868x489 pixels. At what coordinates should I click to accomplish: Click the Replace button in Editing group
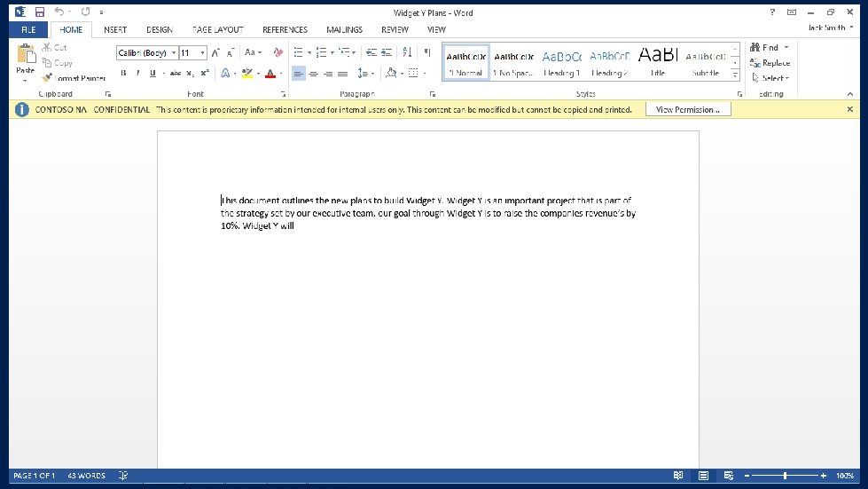coord(770,63)
